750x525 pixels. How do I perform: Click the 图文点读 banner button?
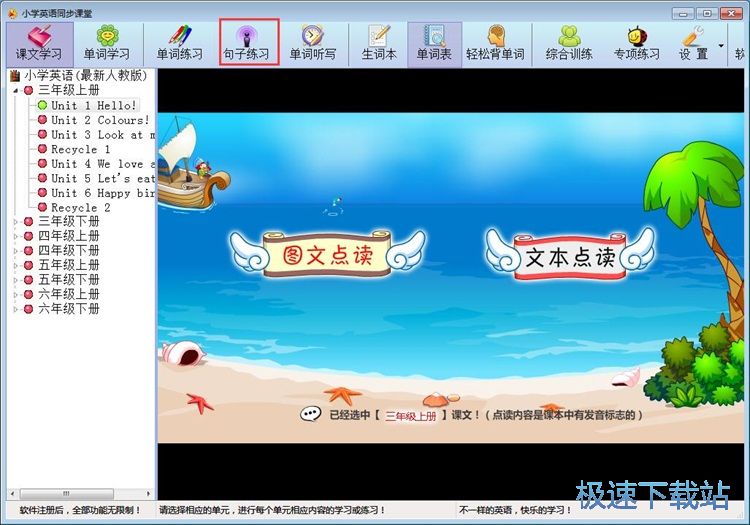click(x=327, y=256)
